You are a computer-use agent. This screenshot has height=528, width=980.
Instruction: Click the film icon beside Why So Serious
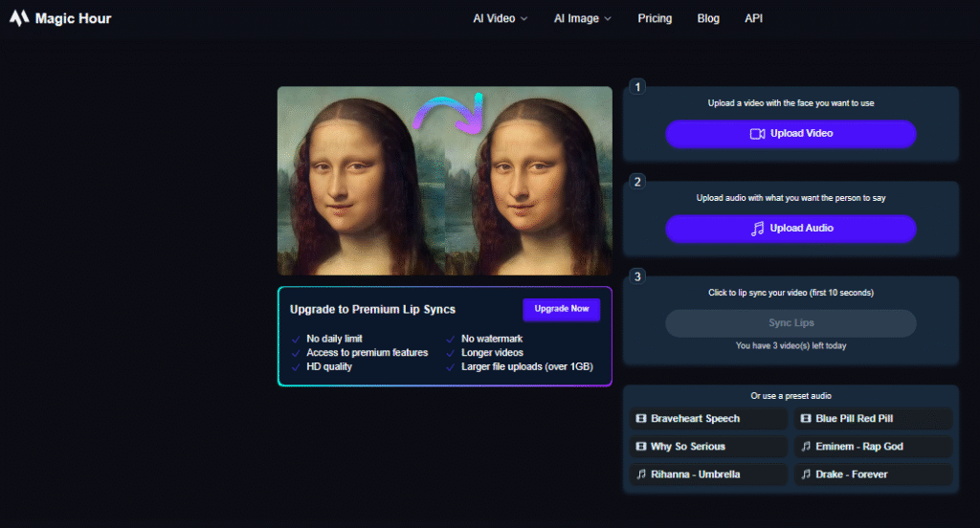pos(640,447)
